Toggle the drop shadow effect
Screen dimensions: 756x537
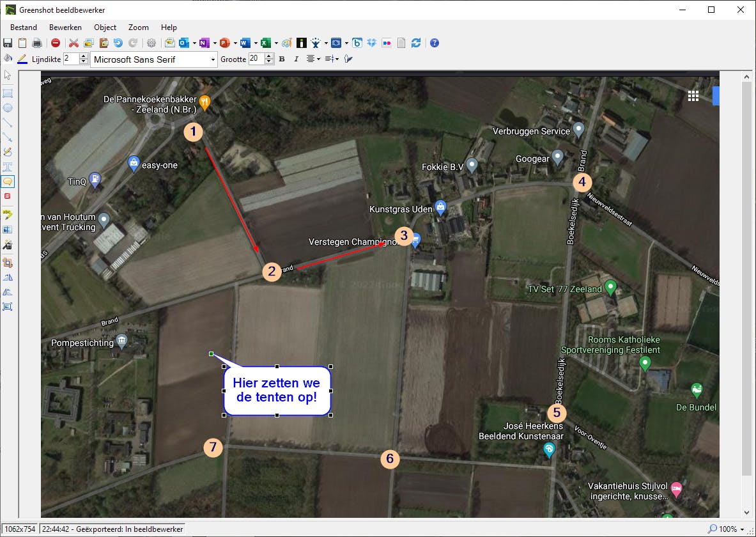348,58
